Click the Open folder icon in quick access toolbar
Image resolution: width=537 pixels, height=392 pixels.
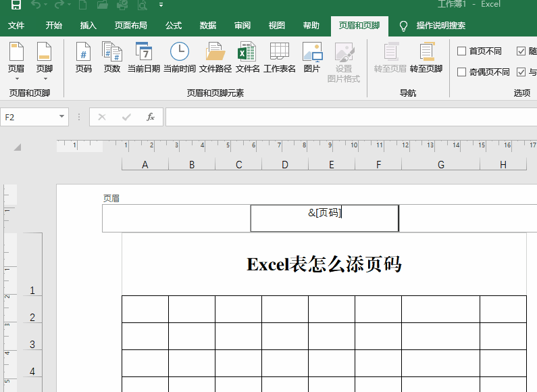point(103,5)
